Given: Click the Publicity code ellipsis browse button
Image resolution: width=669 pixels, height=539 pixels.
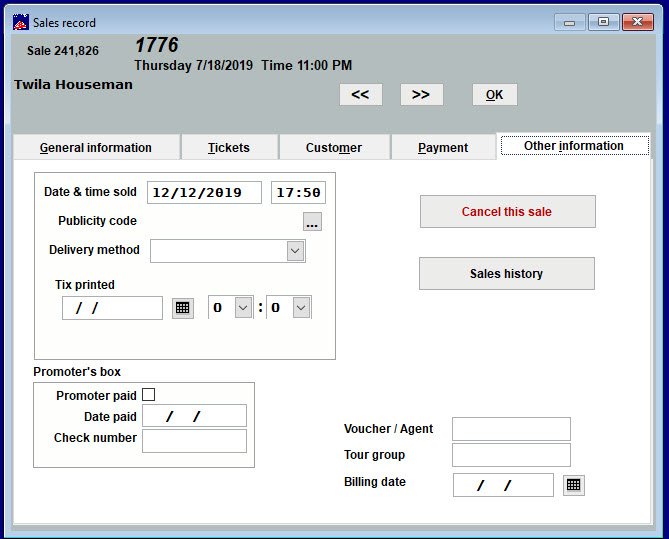Looking at the screenshot, I should click(x=312, y=223).
